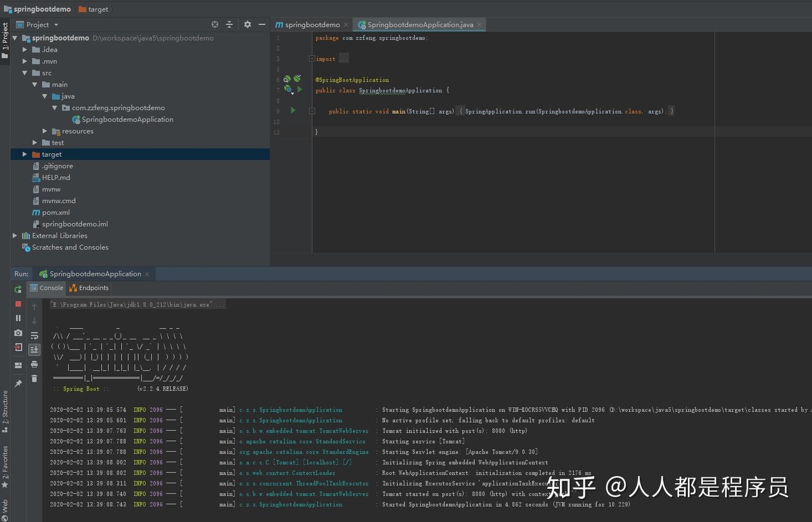Expand the External Libraries node

click(15, 236)
